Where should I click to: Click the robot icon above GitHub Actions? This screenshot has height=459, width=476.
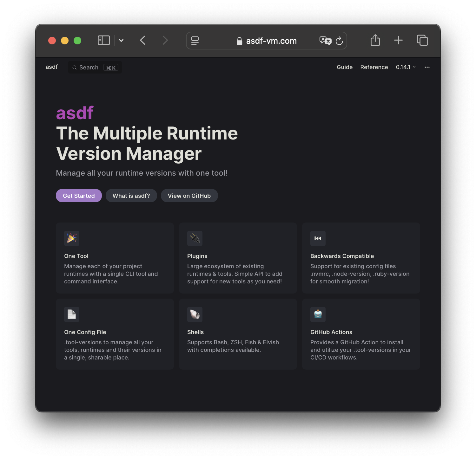click(x=318, y=314)
